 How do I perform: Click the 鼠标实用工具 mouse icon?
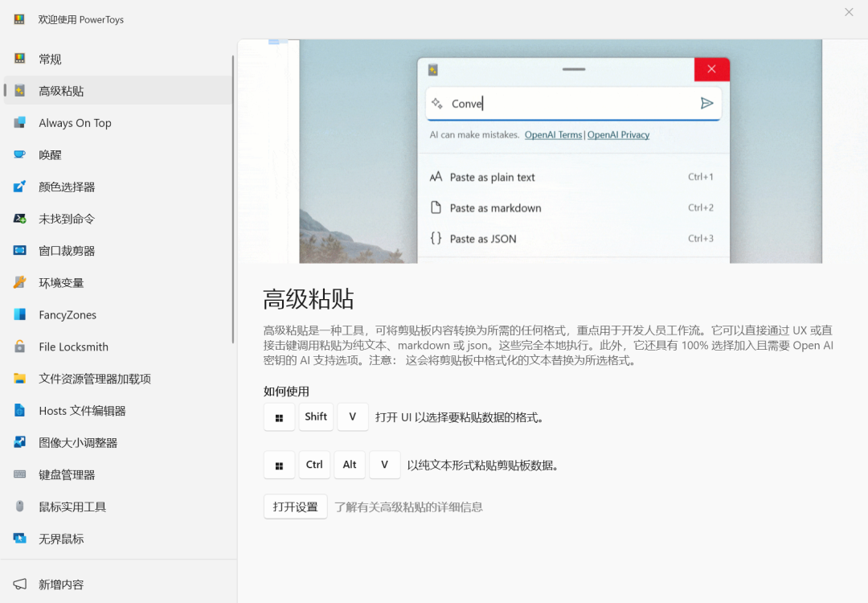tap(20, 506)
